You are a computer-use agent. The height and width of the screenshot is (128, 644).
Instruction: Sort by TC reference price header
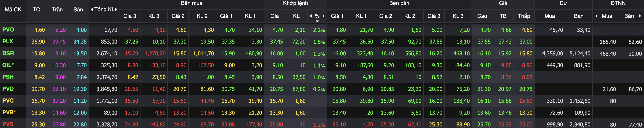tap(36, 10)
